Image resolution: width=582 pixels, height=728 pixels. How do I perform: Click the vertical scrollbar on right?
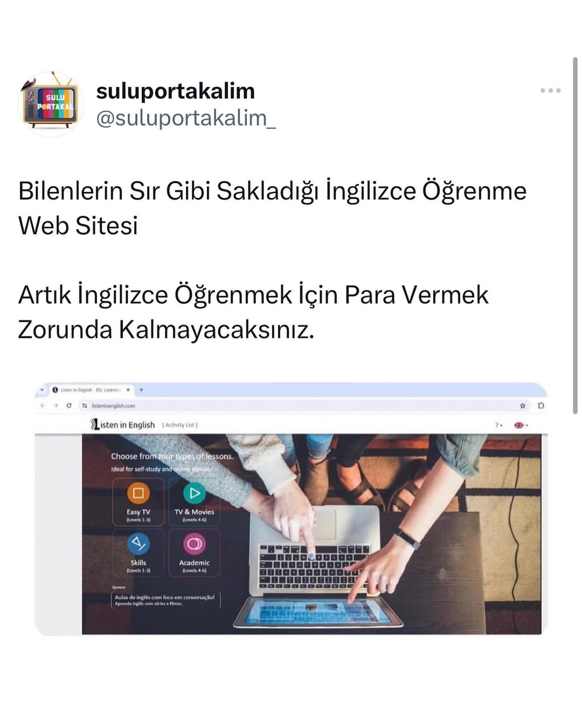tap(575, 235)
